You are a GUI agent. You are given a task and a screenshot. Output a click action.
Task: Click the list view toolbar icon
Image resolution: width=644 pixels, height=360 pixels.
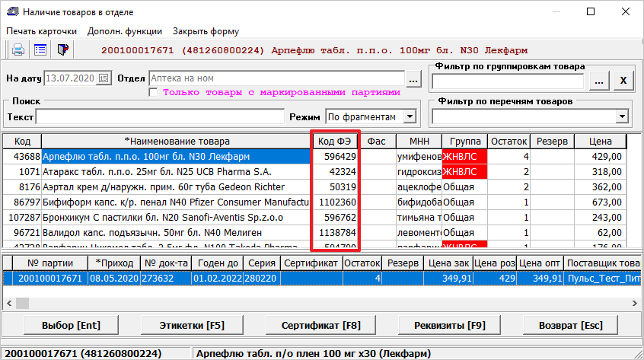click(40, 50)
